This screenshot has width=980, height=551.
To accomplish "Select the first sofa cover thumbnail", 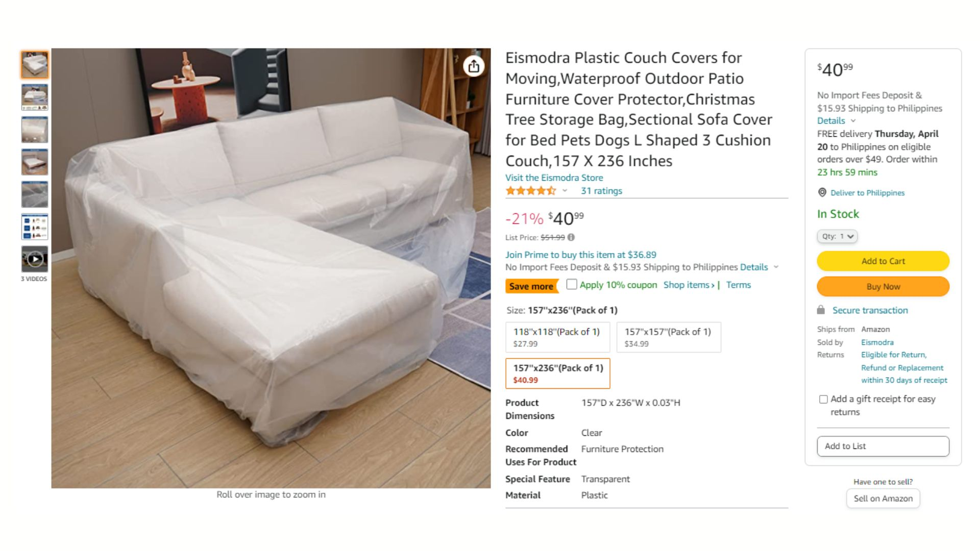I will (35, 65).
